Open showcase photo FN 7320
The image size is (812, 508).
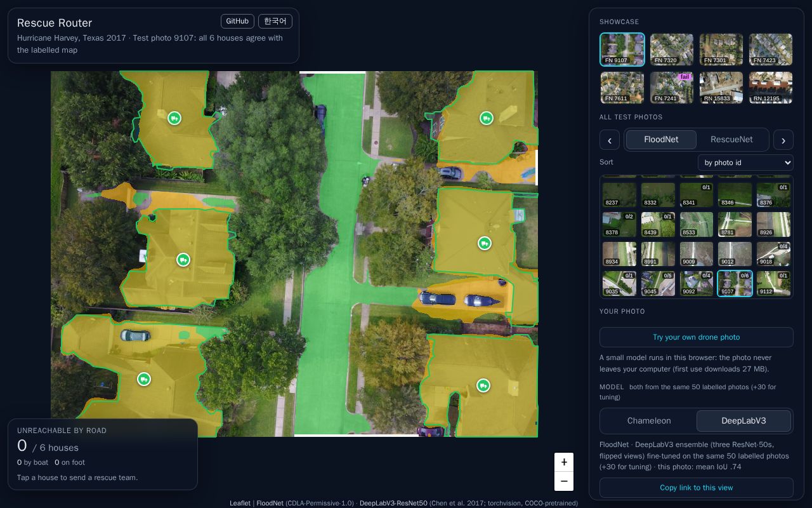click(672, 50)
